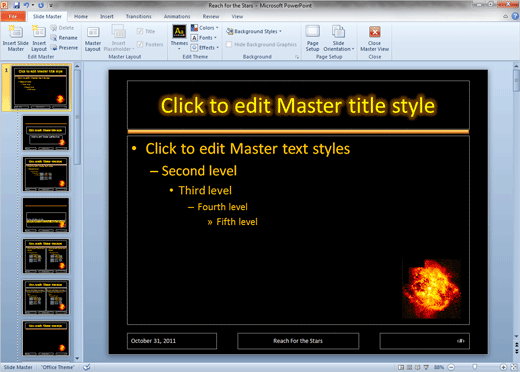Click the Rename layout button

tap(64, 38)
